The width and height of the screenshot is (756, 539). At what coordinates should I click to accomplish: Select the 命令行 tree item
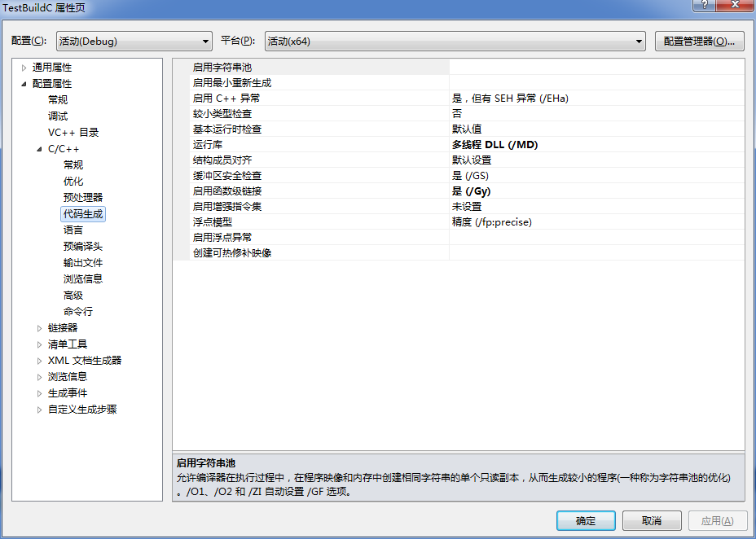click(78, 312)
